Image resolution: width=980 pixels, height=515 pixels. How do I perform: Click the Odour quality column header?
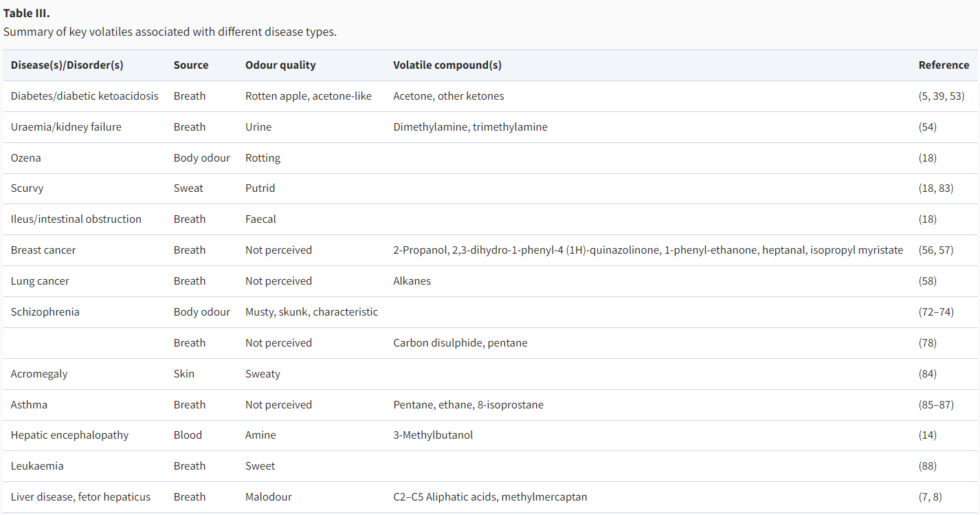(280, 65)
